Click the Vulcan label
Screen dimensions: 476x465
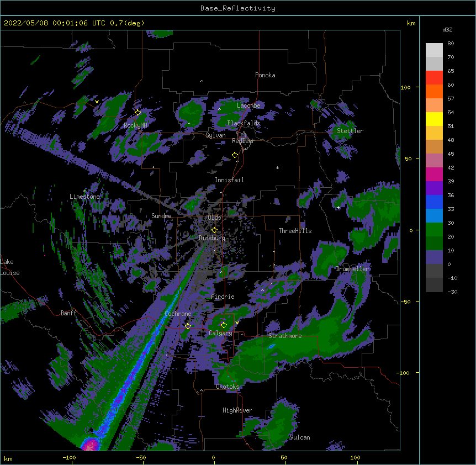[300, 437]
